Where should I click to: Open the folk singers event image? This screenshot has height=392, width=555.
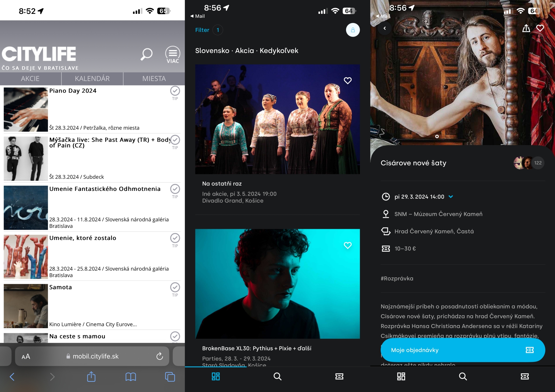click(x=277, y=119)
